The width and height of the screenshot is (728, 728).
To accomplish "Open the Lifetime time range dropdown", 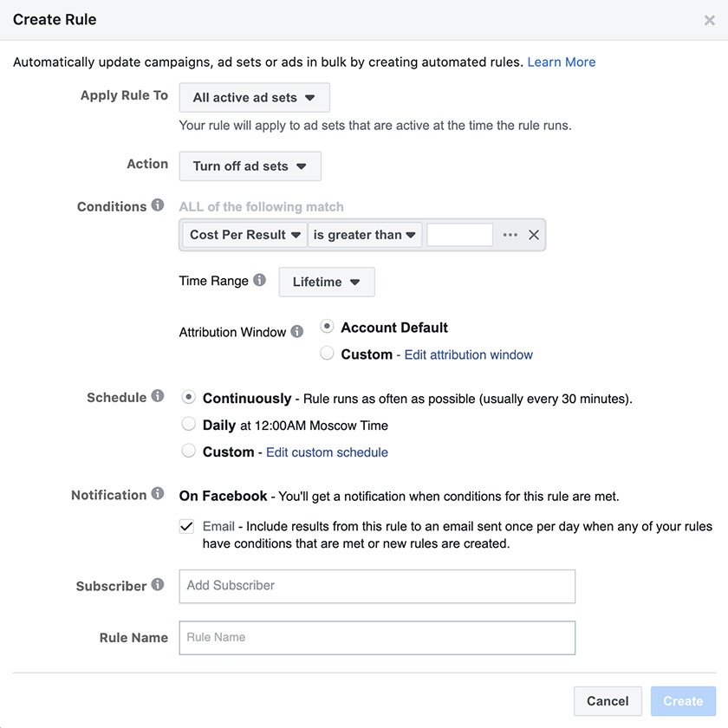I will coord(326,283).
